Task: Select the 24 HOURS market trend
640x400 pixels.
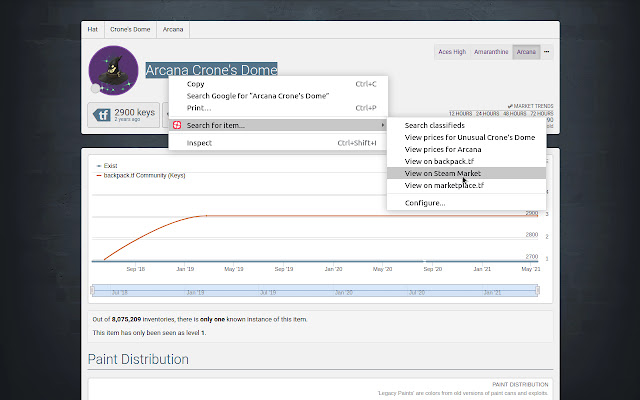Action: tap(487, 113)
